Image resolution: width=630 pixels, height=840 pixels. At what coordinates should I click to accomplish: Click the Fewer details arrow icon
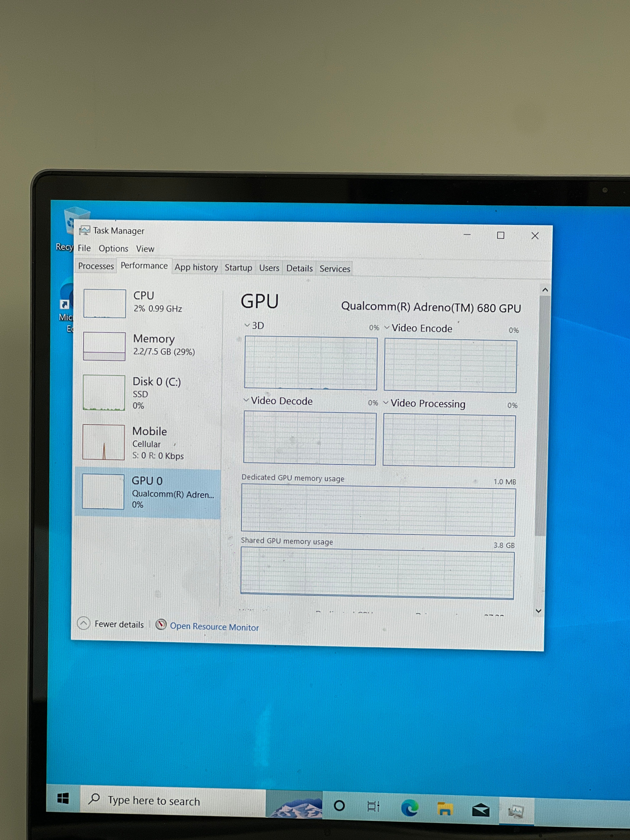(84, 623)
